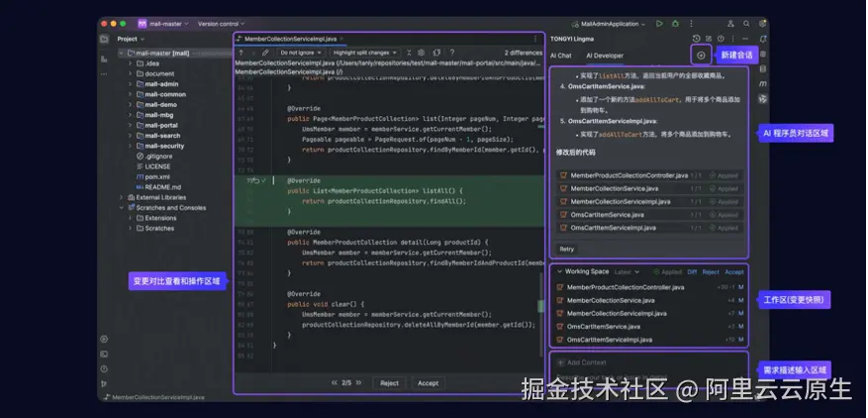
Task: Click the Diff link in Working Space
Action: point(692,272)
